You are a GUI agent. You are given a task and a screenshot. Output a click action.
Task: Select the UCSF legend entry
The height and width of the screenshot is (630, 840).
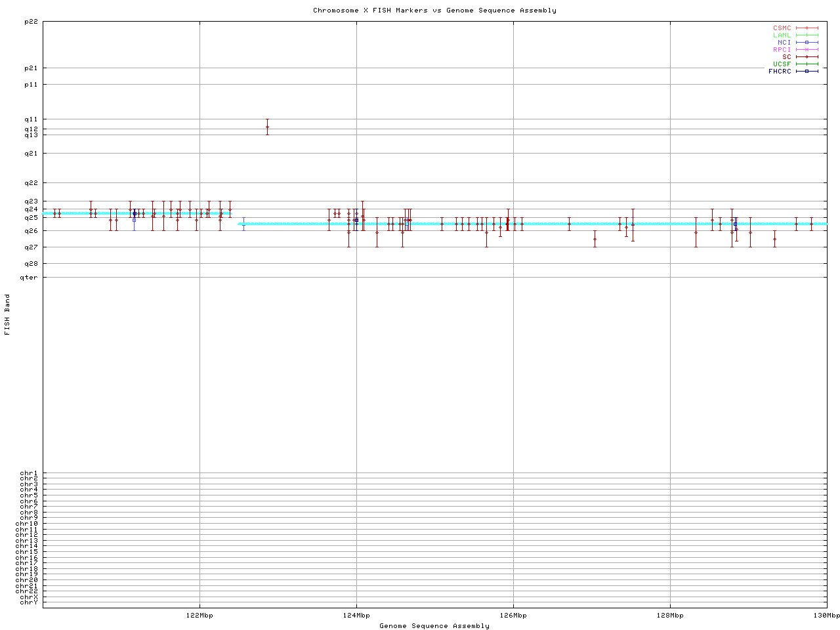pyautogui.click(x=782, y=64)
